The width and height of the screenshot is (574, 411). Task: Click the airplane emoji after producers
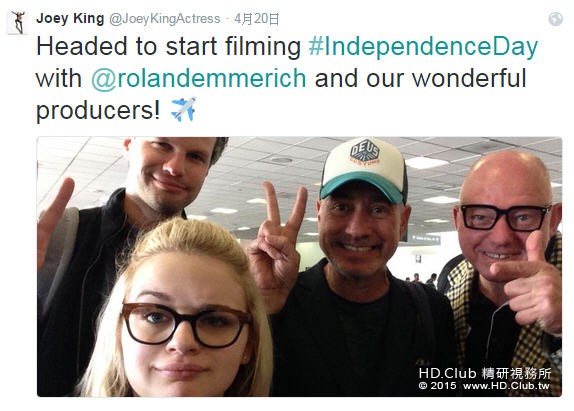(x=184, y=109)
